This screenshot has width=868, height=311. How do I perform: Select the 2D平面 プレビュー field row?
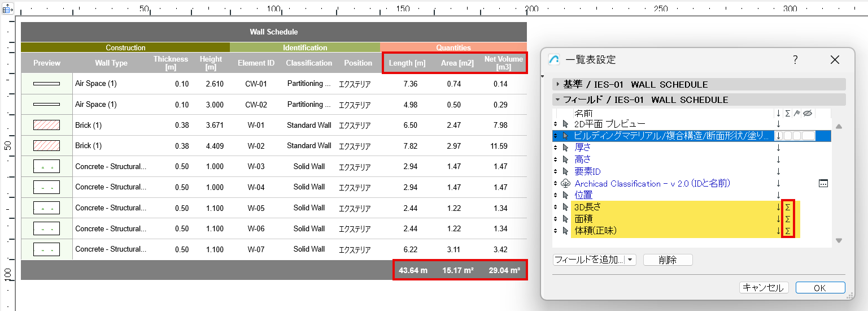coord(609,124)
